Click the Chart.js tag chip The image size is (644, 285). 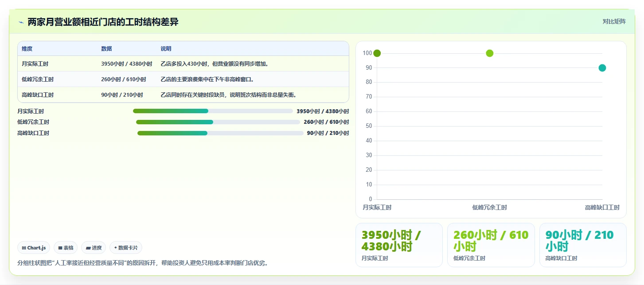[x=34, y=248]
